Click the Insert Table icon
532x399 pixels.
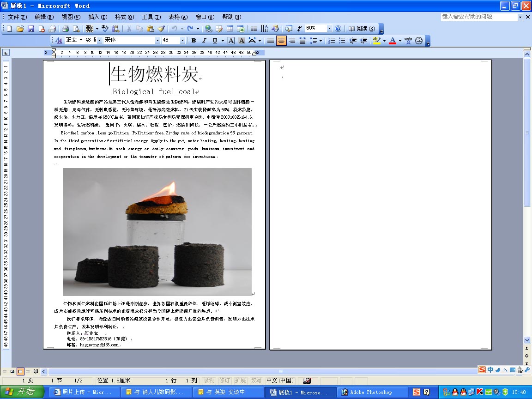coord(230,29)
